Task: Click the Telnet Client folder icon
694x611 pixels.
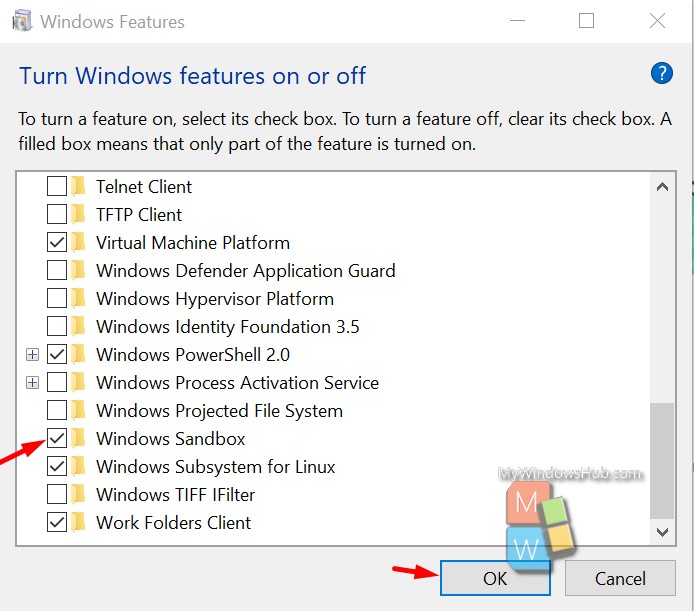Action: point(78,186)
